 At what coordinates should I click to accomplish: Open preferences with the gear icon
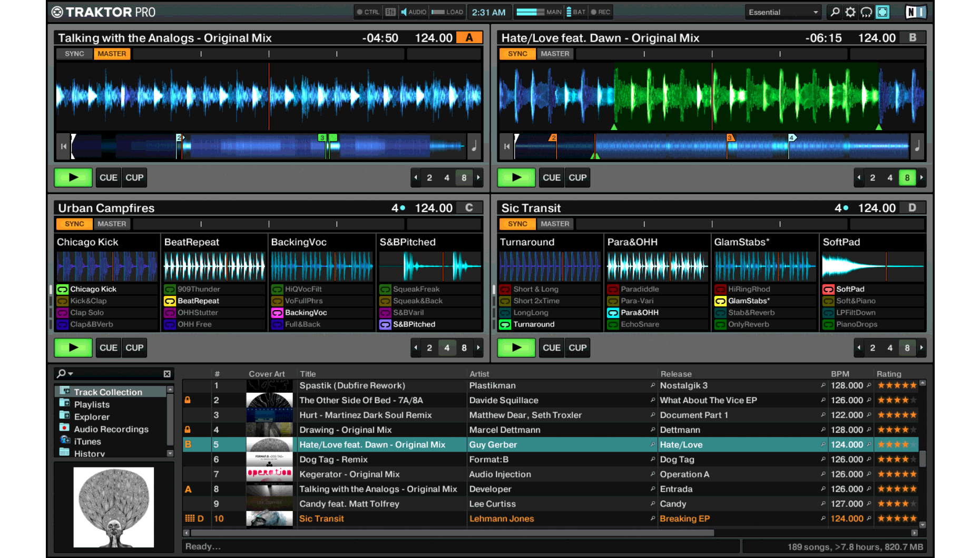[850, 12]
